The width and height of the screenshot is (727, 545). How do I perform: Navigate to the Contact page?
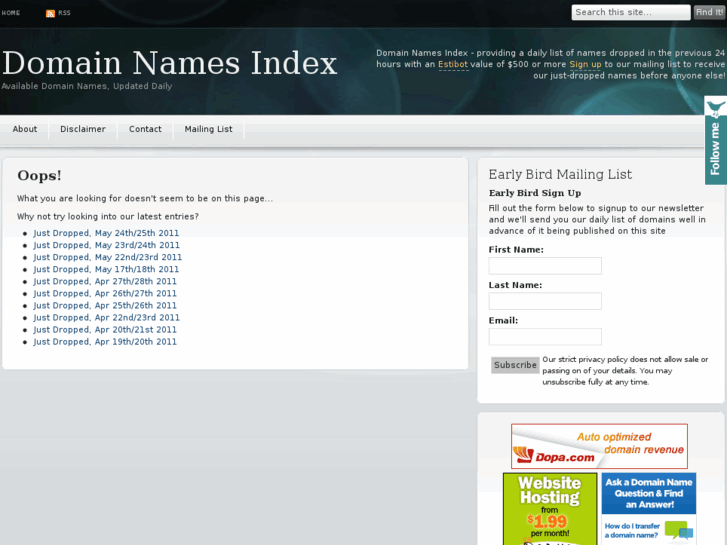click(145, 129)
